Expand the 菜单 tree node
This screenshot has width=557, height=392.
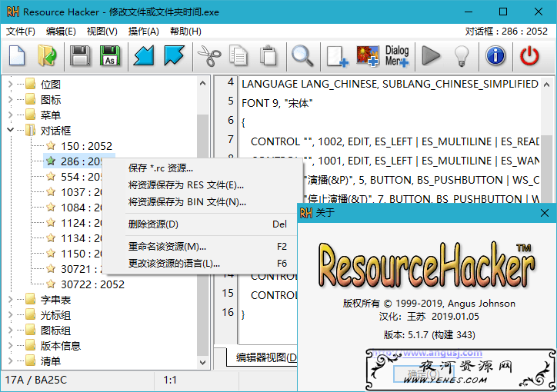click(x=10, y=115)
